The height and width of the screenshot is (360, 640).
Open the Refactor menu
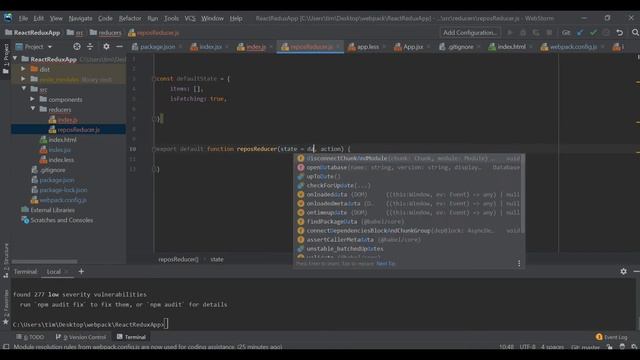click(130, 18)
